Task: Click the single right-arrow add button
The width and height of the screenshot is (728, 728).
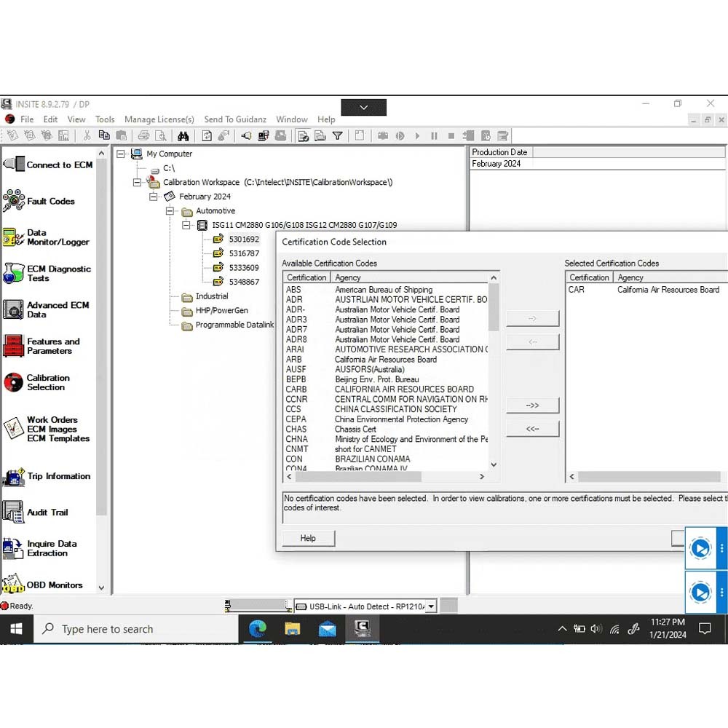Action: [533, 319]
